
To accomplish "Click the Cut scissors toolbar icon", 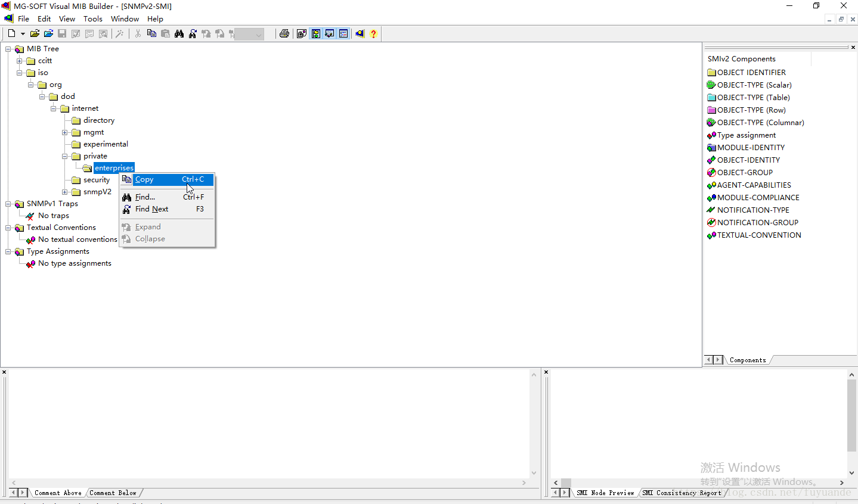I will coord(138,34).
